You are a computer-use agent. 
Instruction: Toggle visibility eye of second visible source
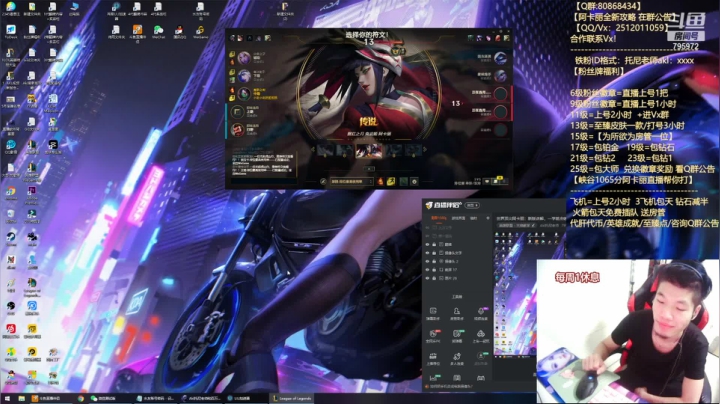click(428, 252)
